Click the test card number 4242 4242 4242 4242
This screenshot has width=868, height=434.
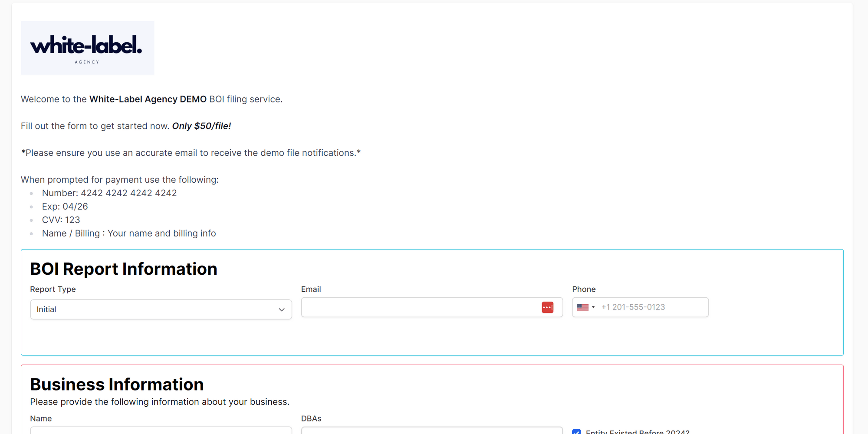click(129, 193)
